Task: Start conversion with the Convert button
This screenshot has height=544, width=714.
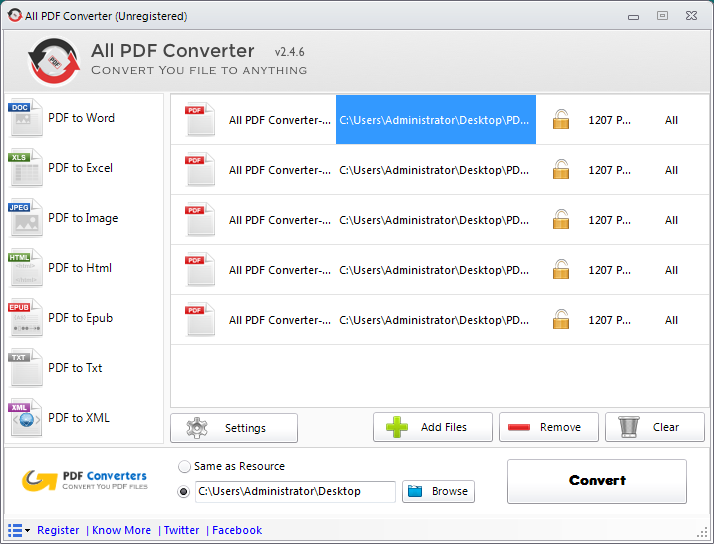Action: pos(596,481)
